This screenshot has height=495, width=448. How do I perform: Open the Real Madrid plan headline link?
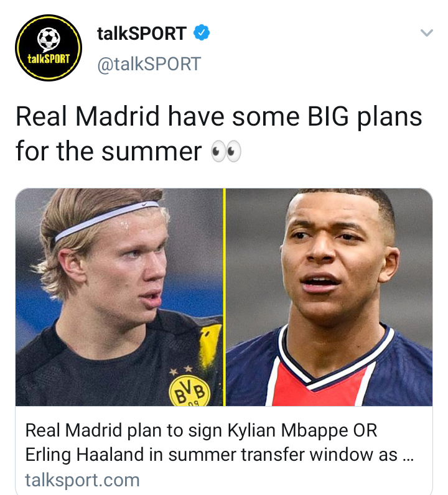(219, 442)
